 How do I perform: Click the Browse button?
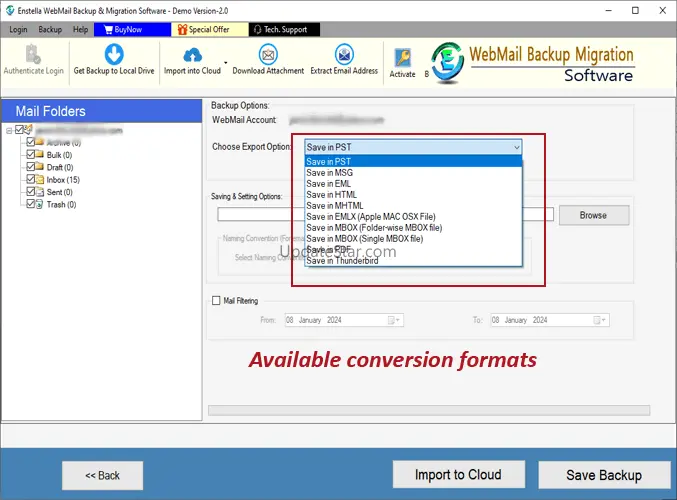pyautogui.click(x=594, y=215)
